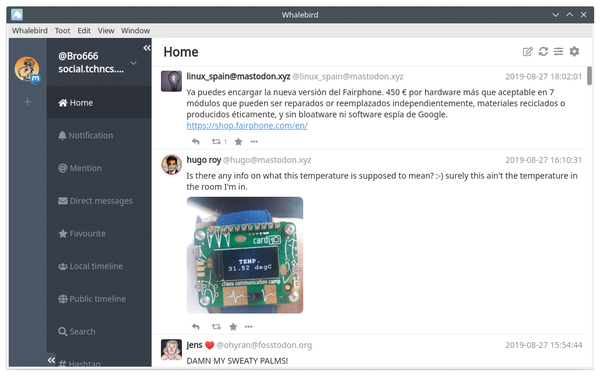Image resolution: width=600 pixels, height=376 pixels.
Task: Click the Whalebird app icon in title bar
Action: click(17, 15)
